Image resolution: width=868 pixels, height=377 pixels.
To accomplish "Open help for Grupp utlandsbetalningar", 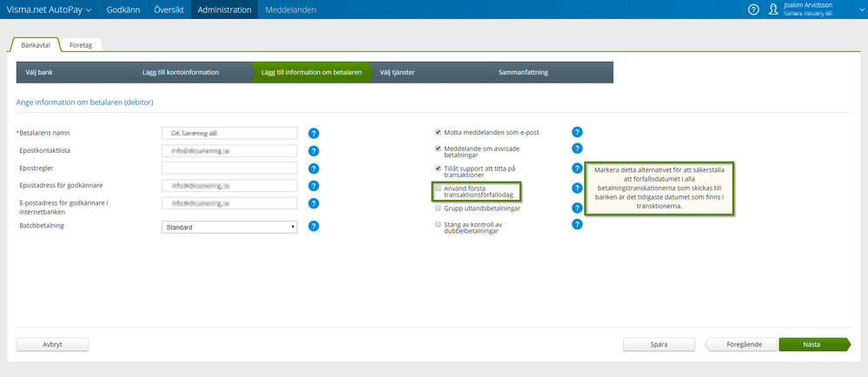I will (x=578, y=208).
